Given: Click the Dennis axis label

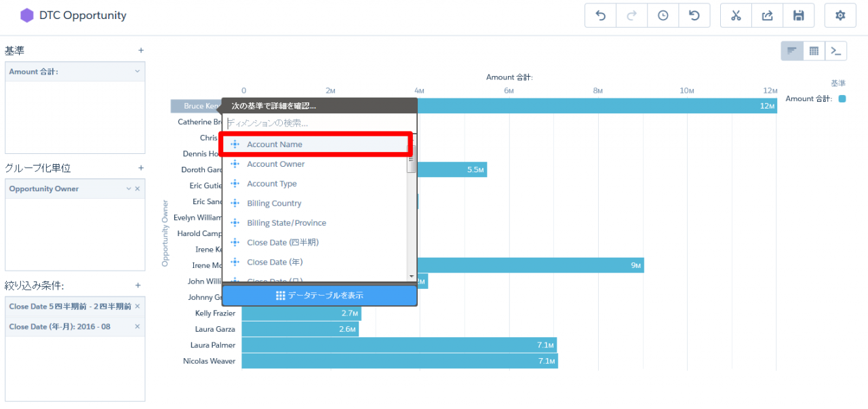Looking at the screenshot, I should click(x=202, y=154).
